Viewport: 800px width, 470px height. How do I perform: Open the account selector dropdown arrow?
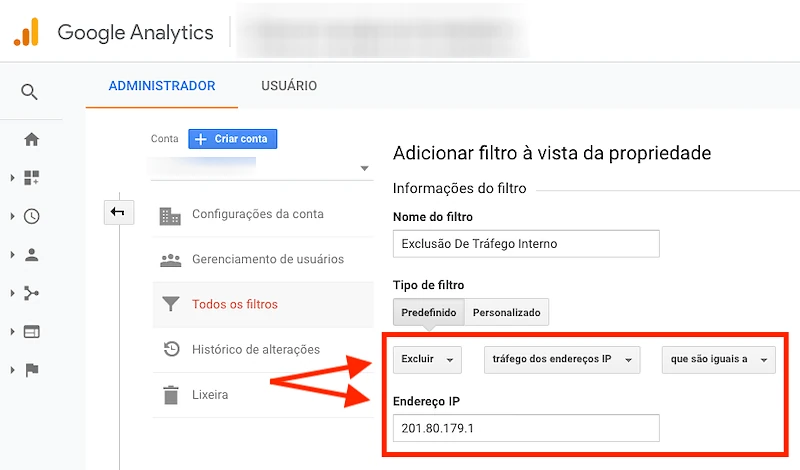pyautogui.click(x=364, y=168)
